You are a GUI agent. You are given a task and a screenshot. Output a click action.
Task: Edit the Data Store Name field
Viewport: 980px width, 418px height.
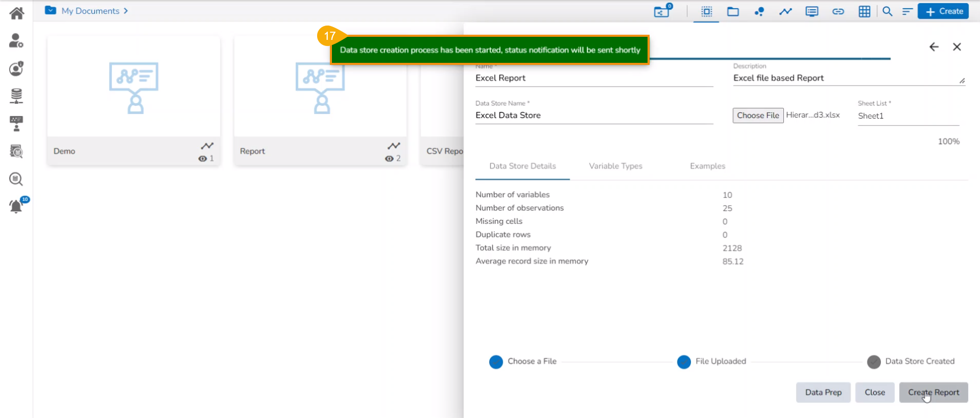594,115
